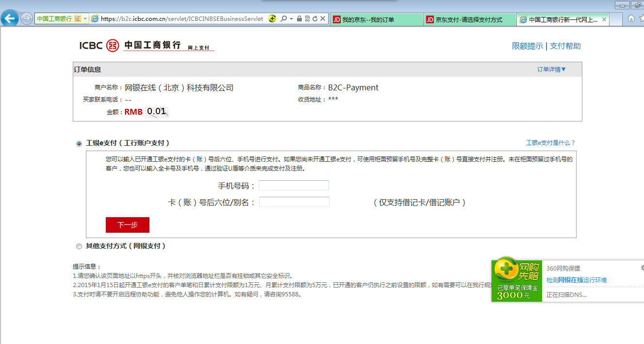Viewport: 644px width, 344px height.
Task: Click the magnifier search icon in address bar
Action: click(x=283, y=19)
